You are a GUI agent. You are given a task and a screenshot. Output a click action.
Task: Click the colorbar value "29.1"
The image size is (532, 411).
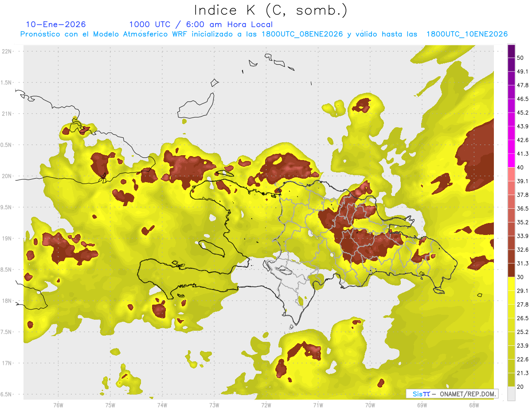point(523,291)
